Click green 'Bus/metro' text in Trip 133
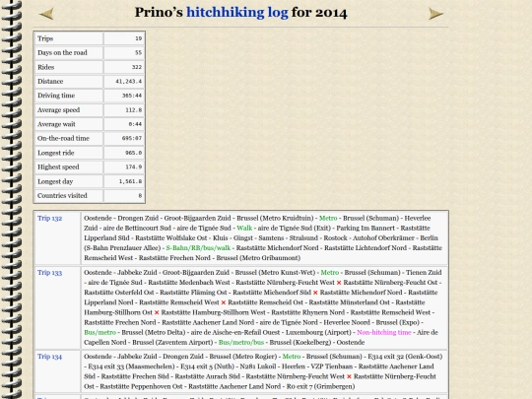The width and height of the screenshot is (532, 399). [x=100, y=333]
